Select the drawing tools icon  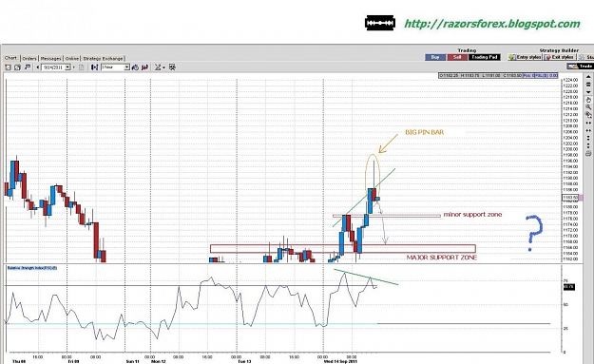(x=158, y=67)
